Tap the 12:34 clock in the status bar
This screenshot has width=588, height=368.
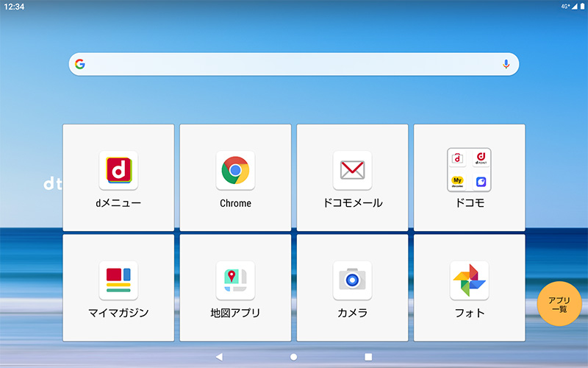(x=14, y=7)
